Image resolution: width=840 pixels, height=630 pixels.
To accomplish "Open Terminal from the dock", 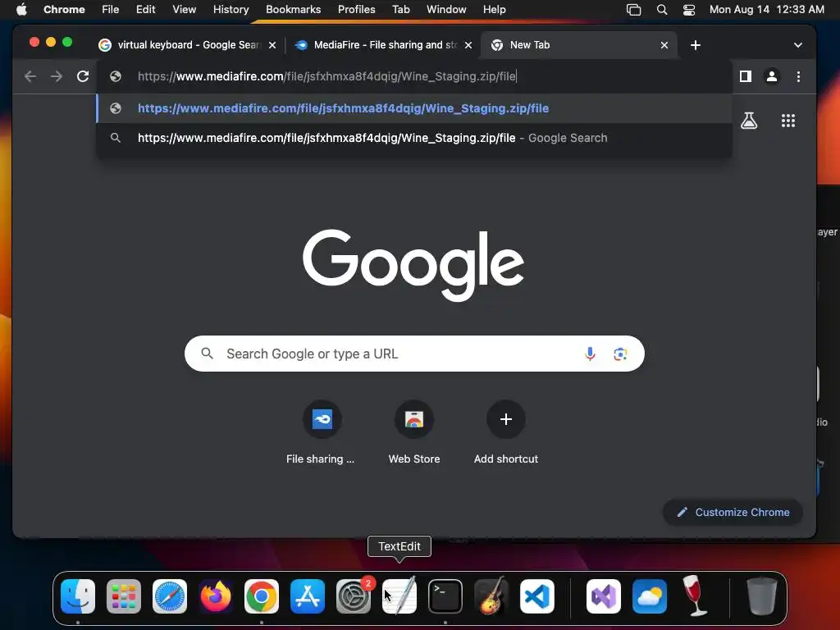I will [x=445, y=596].
